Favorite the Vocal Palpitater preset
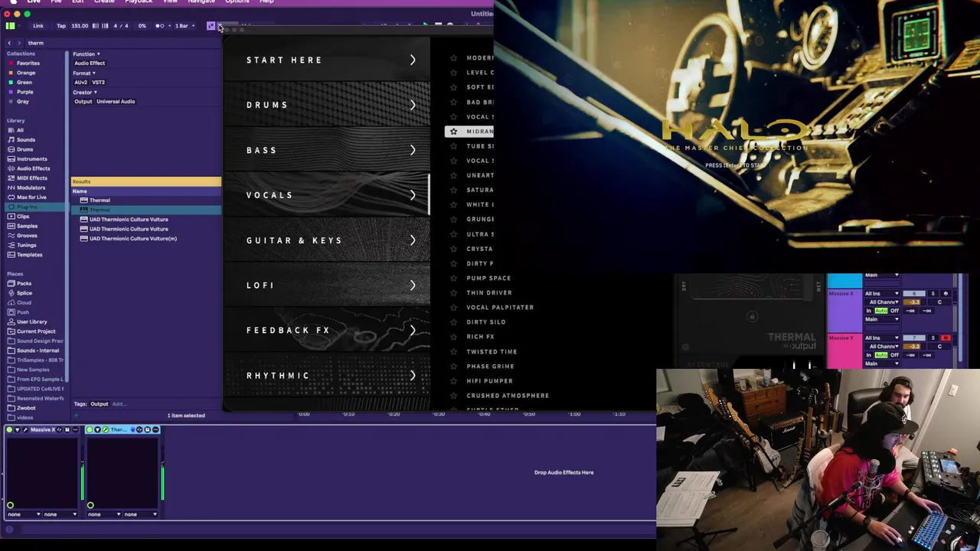Viewport: 980px width, 551px height. click(453, 308)
